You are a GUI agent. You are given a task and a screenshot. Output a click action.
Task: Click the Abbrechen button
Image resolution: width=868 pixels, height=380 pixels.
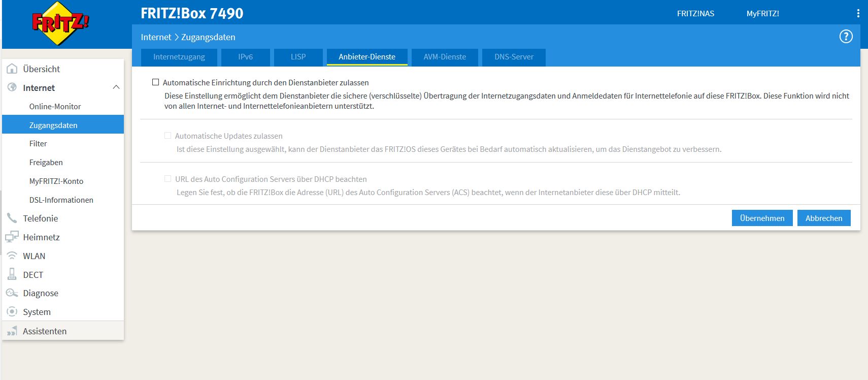coord(824,218)
